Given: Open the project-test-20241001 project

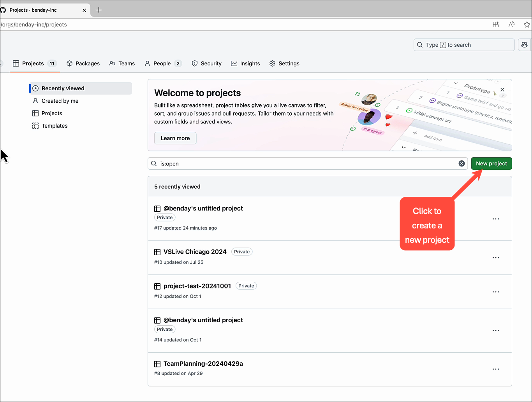Looking at the screenshot, I should [x=197, y=286].
